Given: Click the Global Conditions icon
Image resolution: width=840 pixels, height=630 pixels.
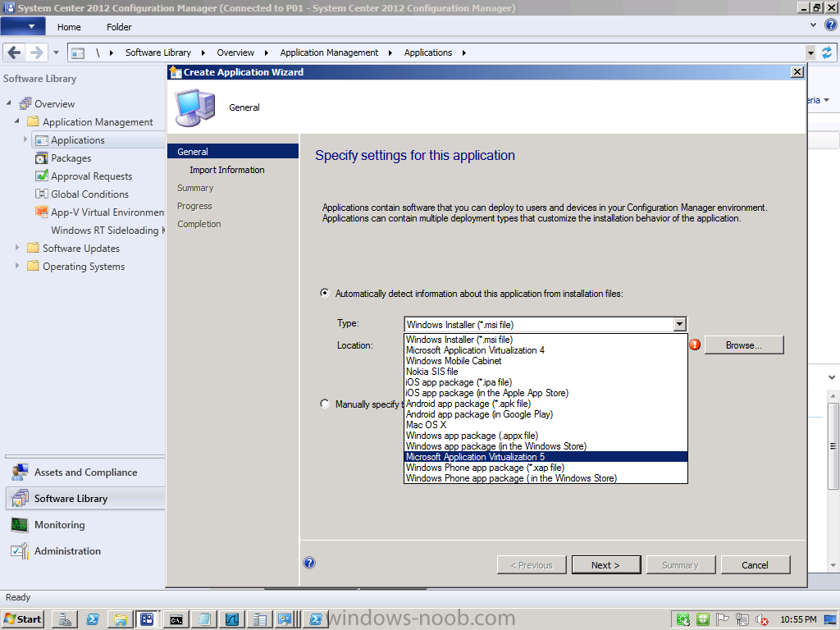Looking at the screenshot, I should [x=42, y=194].
